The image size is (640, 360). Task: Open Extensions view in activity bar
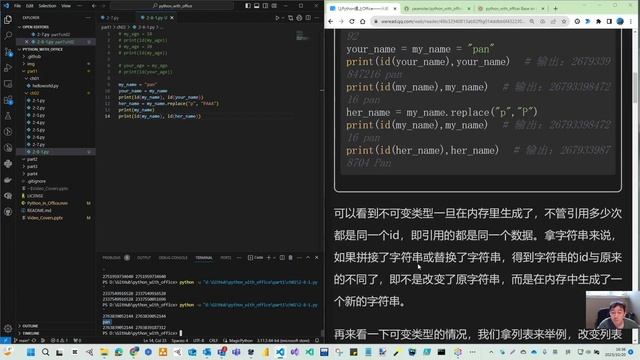(x=8, y=100)
